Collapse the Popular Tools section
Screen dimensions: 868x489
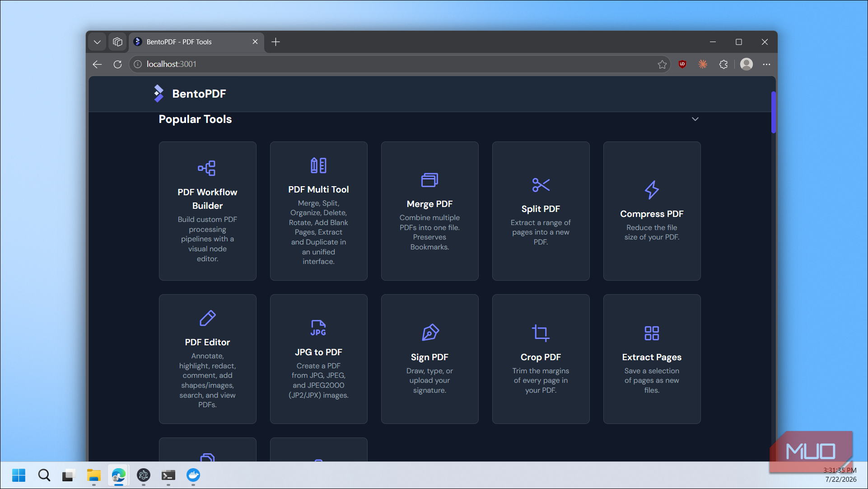point(695,119)
